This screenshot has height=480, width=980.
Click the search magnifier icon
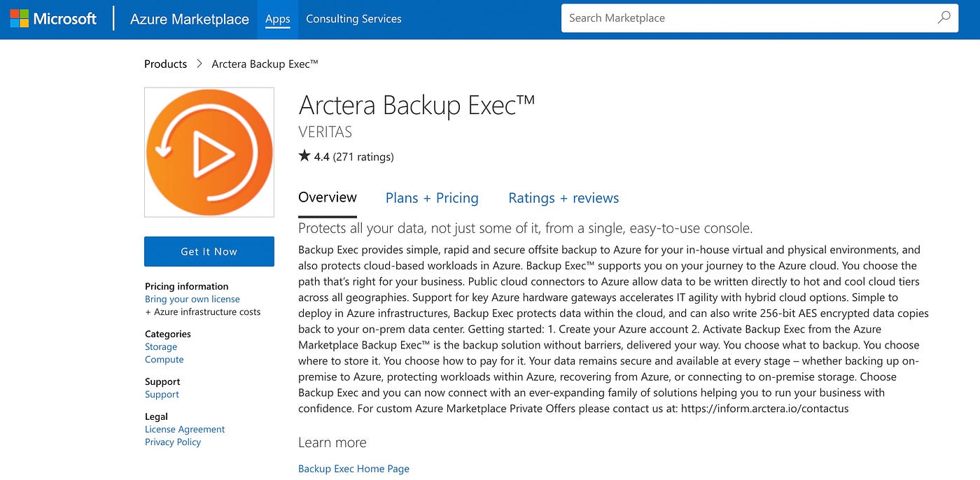(944, 18)
